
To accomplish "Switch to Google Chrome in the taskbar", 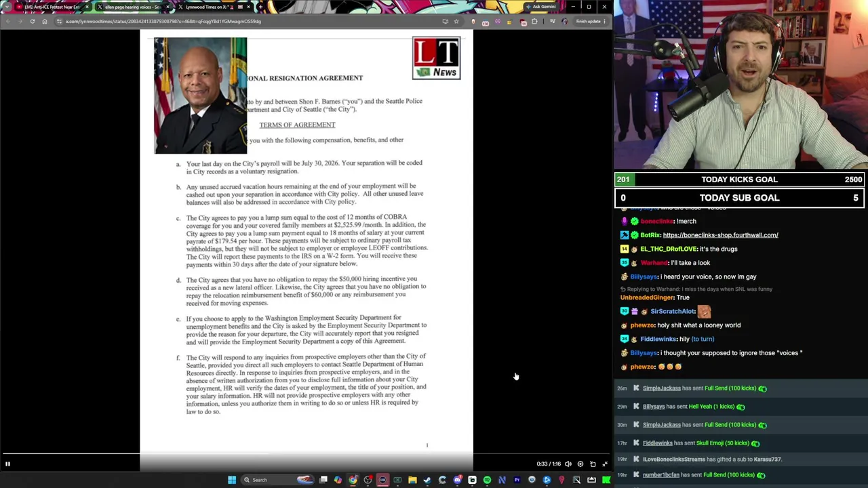I will click(x=353, y=480).
